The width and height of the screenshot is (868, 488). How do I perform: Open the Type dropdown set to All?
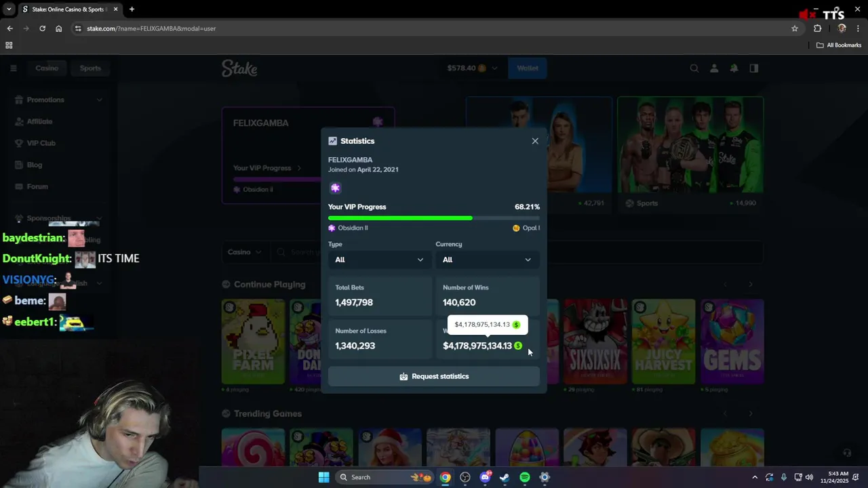[x=380, y=260]
